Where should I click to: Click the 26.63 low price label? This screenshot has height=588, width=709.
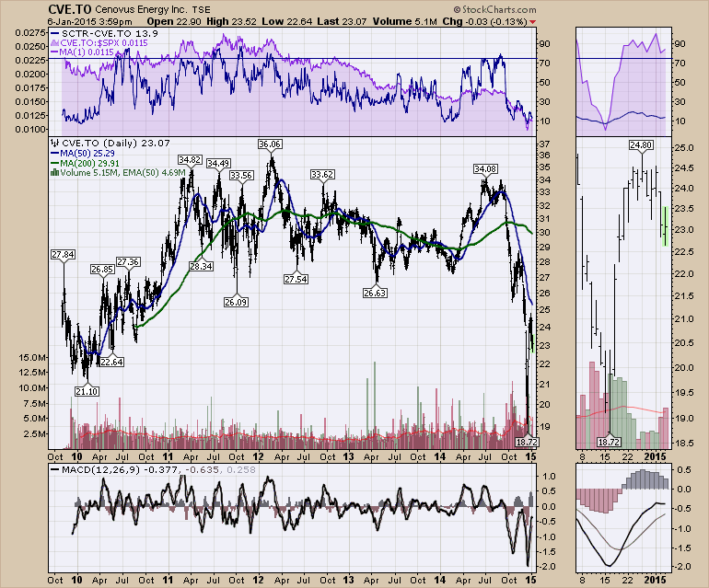pos(375,294)
